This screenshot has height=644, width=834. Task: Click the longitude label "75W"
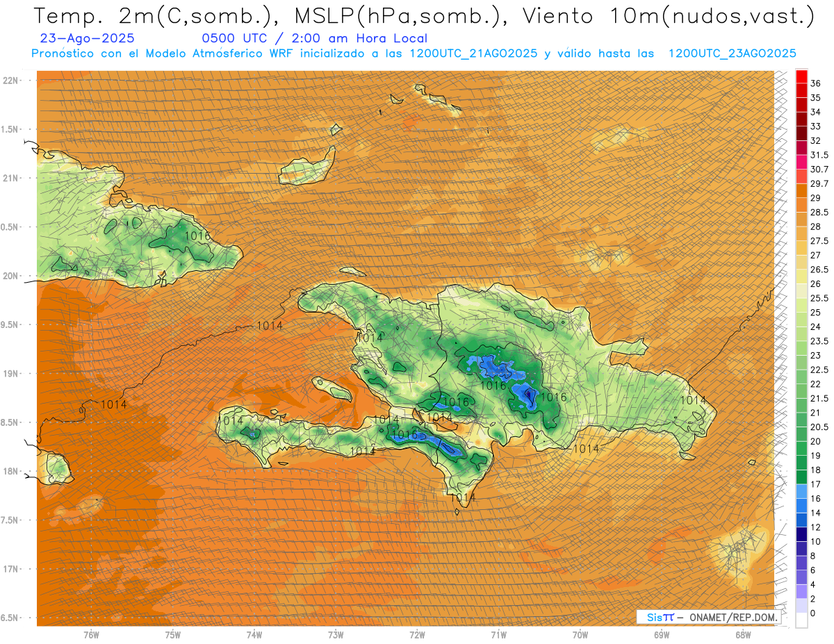click(x=173, y=635)
